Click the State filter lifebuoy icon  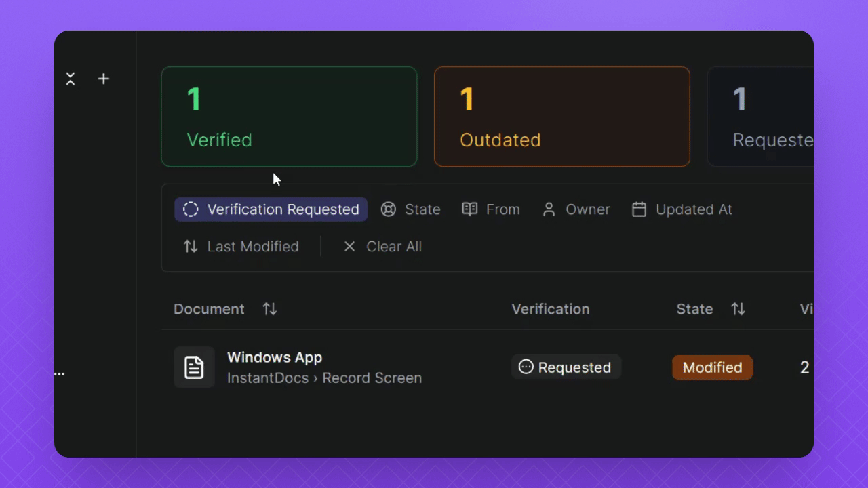click(x=388, y=209)
